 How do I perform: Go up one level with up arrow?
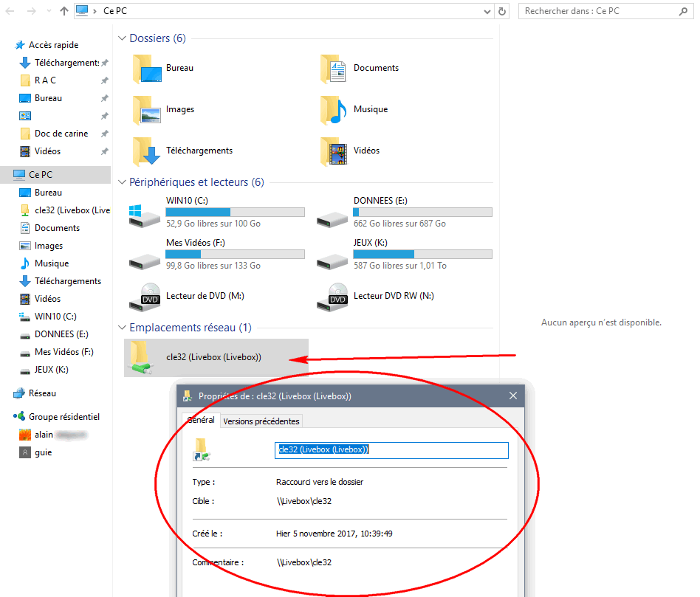click(x=64, y=11)
